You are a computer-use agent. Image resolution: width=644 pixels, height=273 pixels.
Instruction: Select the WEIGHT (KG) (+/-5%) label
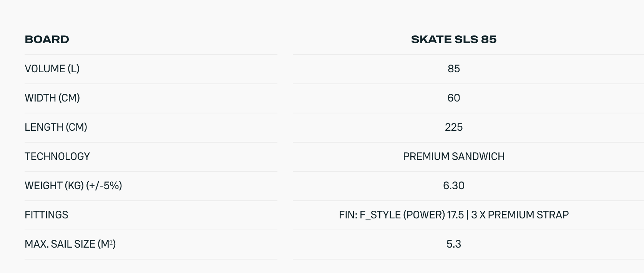pos(73,186)
